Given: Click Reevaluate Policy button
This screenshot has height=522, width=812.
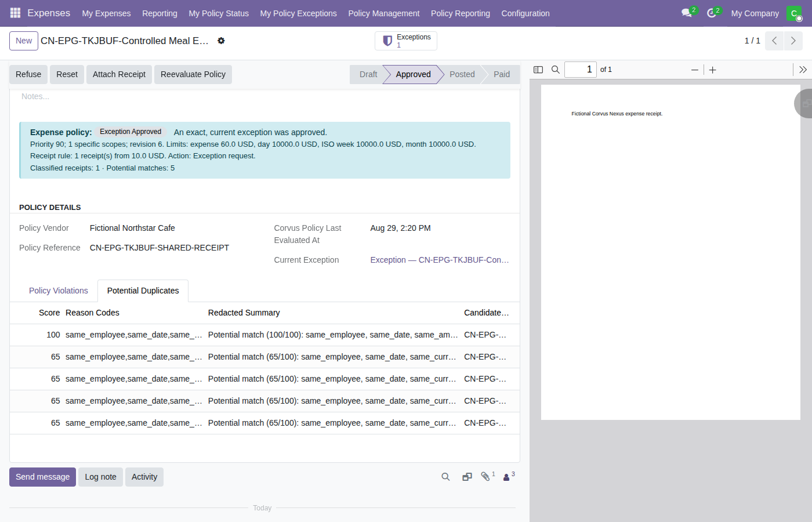Looking at the screenshot, I should click(193, 74).
